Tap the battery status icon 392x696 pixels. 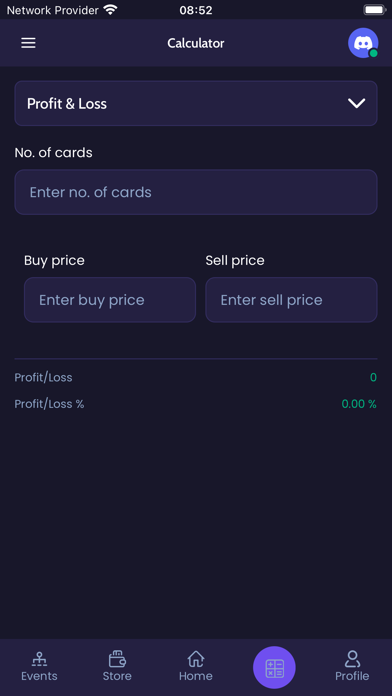(375, 9)
